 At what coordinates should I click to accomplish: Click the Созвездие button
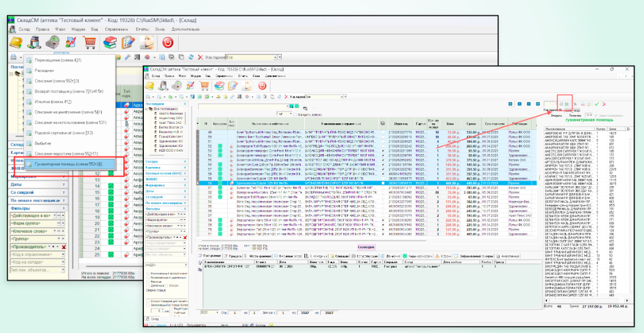367,246
